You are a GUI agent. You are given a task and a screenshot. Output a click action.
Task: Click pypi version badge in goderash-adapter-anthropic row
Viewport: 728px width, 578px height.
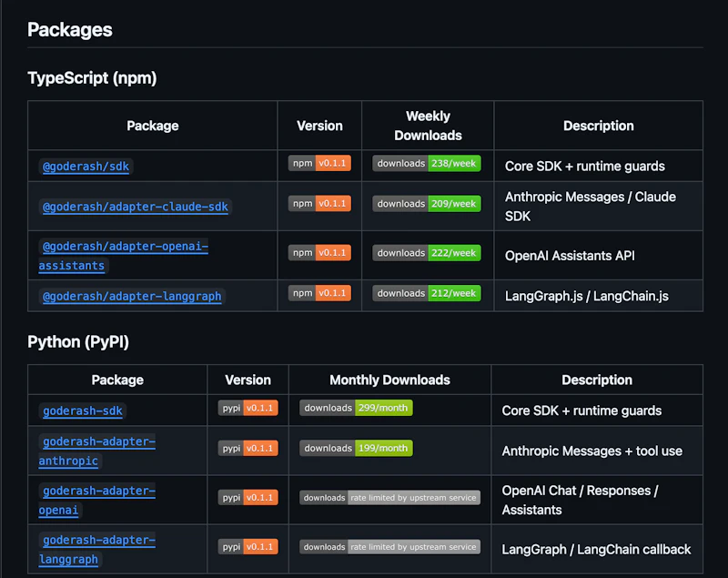pos(248,448)
